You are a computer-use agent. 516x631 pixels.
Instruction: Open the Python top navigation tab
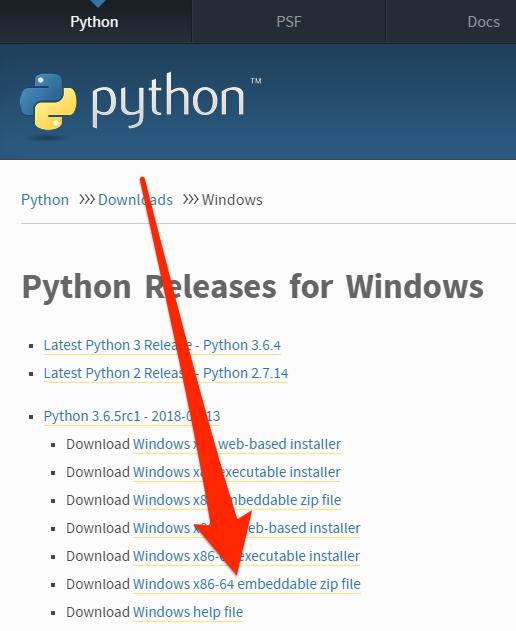point(95,21)
